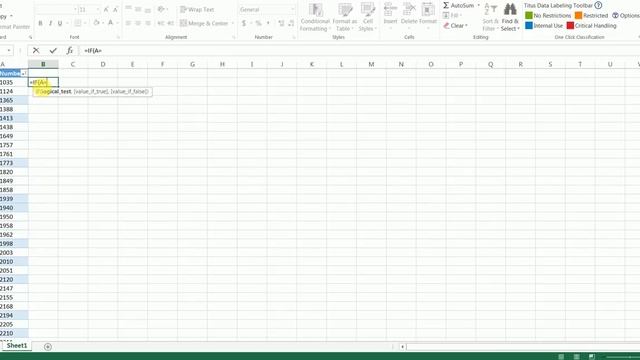Open the Sort & Filter menu
Viewport: 640px width, 360px height.
490,18
